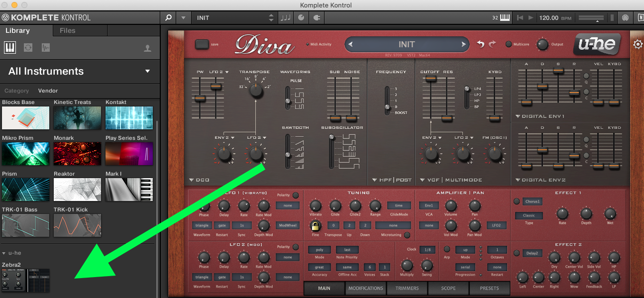Click the GlideMode time selector
The height and width of the screenshot is (298, 644).
[399, 205]
